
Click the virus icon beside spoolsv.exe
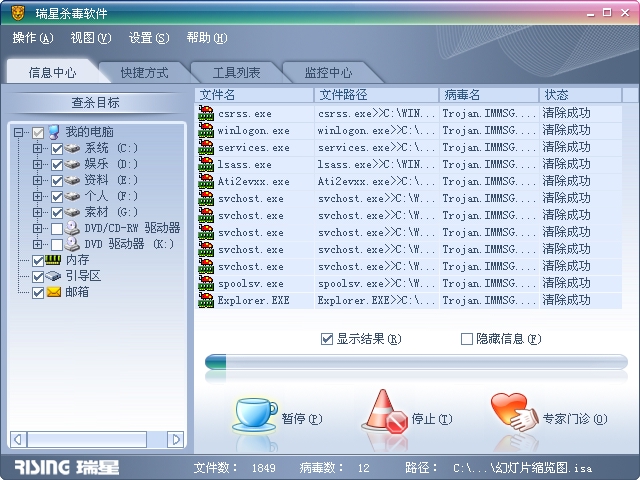click(206, 283)
